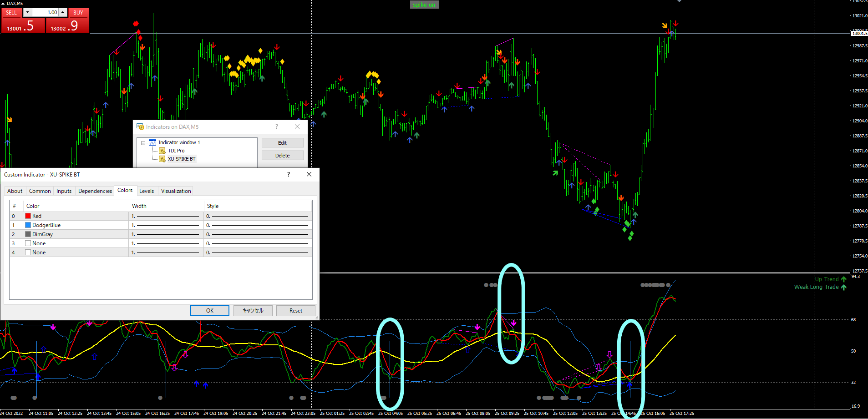Collapse the Indicator window 1 tree node
Image resolution: width=868 pixels, height=419 pixels.
tap(143, 143)
